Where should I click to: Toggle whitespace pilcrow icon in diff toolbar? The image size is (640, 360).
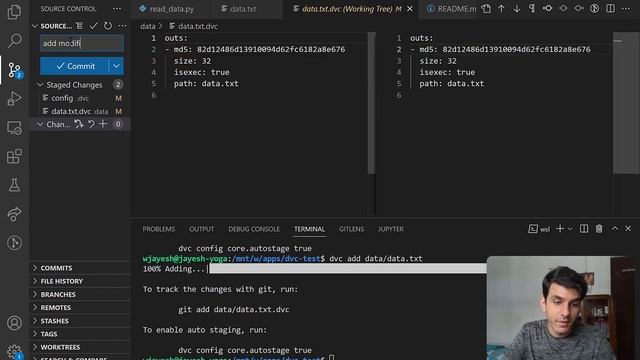click(532, 9)
